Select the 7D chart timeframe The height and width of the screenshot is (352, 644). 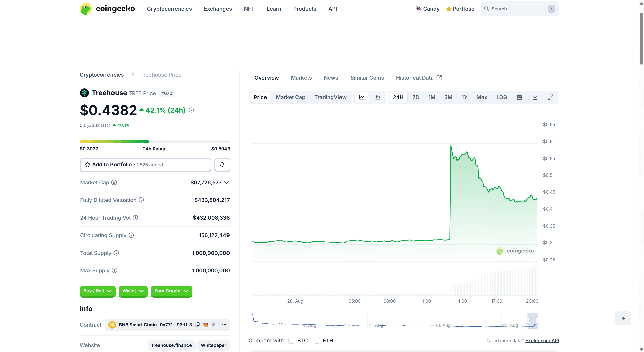click(415, 97)
